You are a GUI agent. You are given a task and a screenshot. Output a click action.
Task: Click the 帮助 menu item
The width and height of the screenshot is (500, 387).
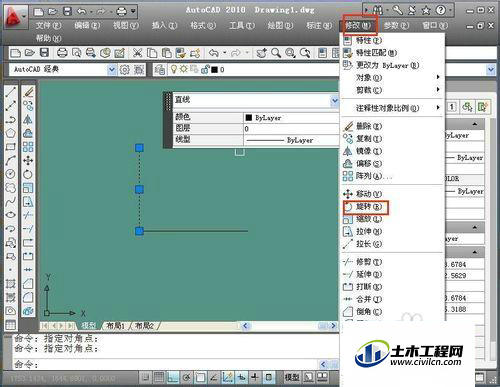tap(48, 38)
